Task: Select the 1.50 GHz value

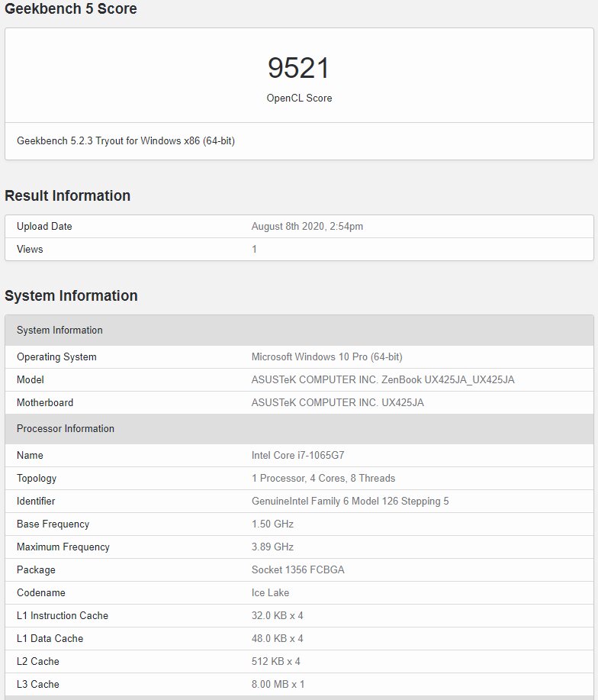Action: tap(272, 524)
